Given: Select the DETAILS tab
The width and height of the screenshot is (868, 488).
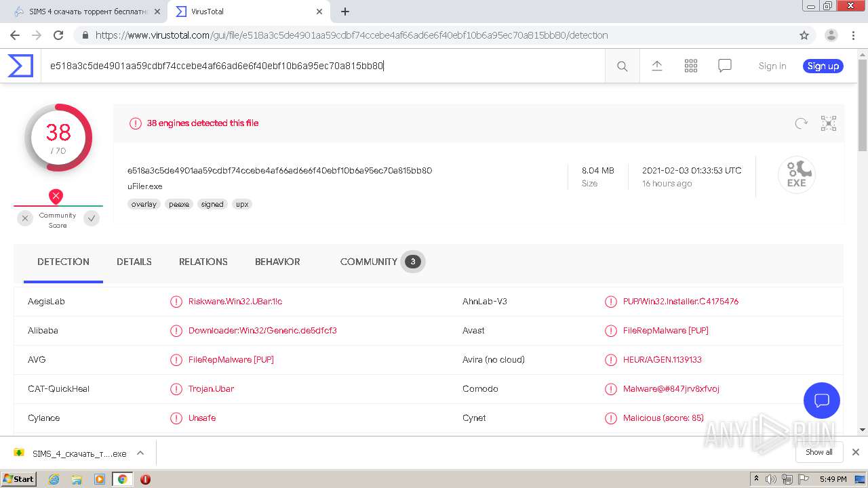Looking at the screenshot, I should coord(134,262).
